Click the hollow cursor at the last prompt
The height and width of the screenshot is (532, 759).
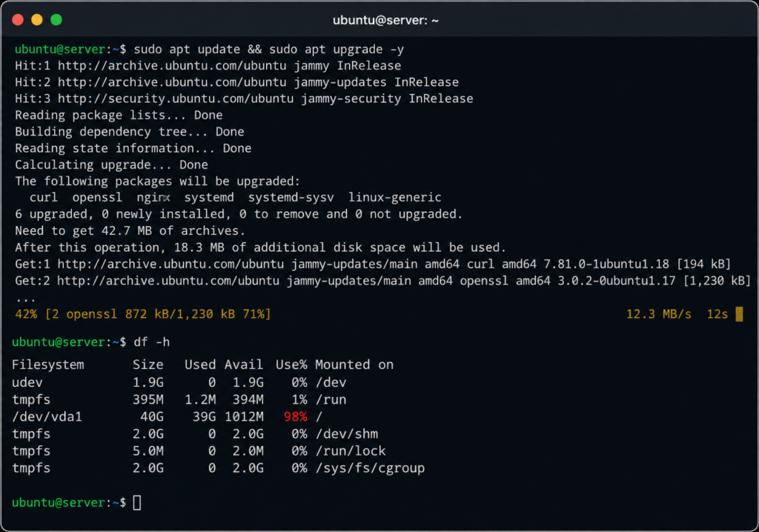[137, 502]
